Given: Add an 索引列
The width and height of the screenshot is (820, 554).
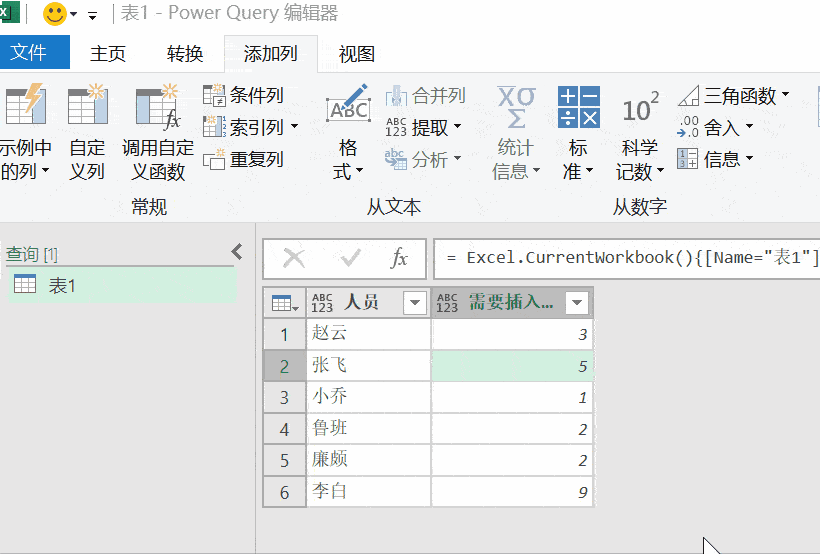Looking at the screenshot, I should point(243,127).
